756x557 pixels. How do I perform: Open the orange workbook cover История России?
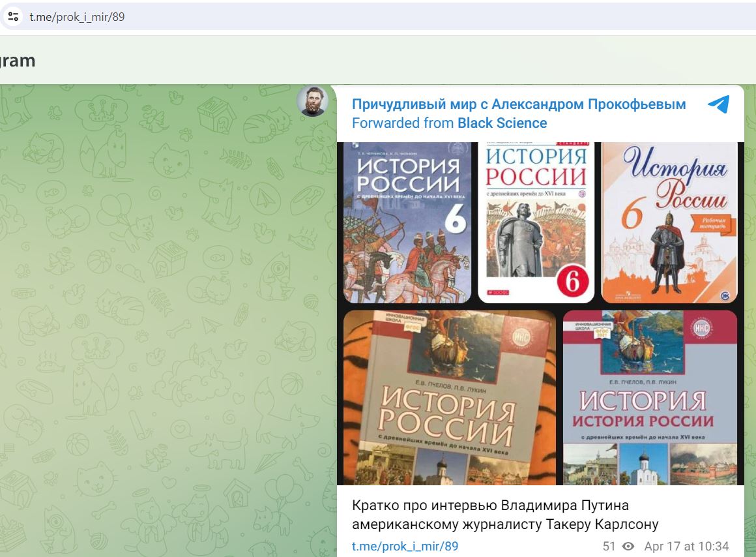669,222
